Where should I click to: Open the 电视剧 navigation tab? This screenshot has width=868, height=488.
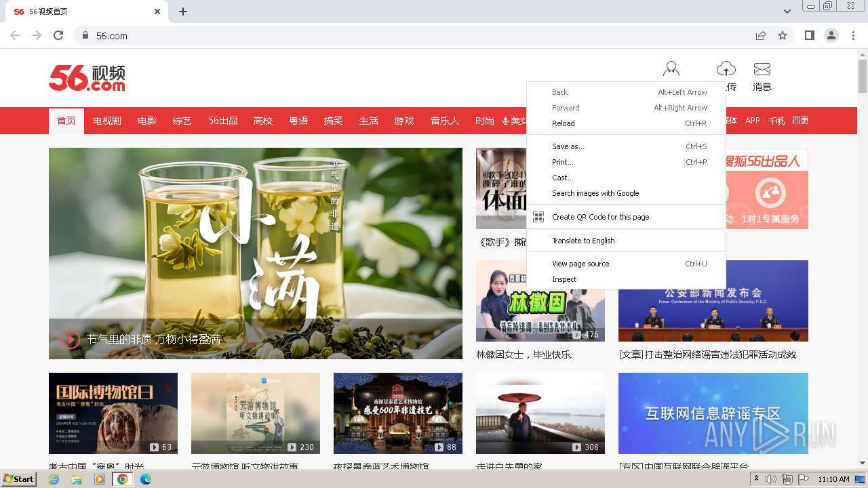coord(107,121)
